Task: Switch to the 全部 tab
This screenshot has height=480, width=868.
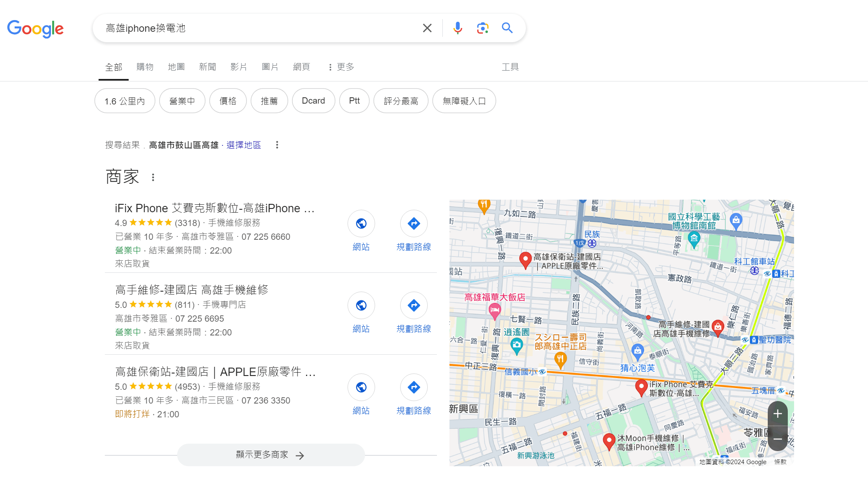Action: [114, 67]
